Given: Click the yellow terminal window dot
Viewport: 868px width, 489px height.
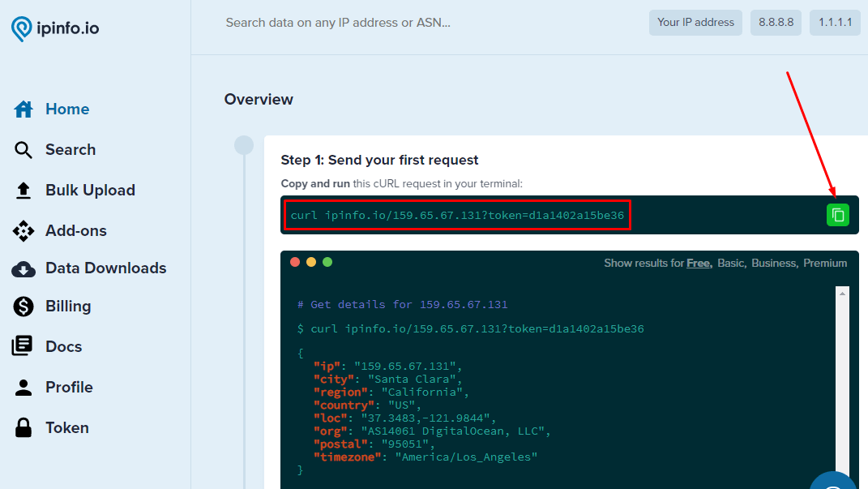Looking at the screenshot, I should coord(311,262).
